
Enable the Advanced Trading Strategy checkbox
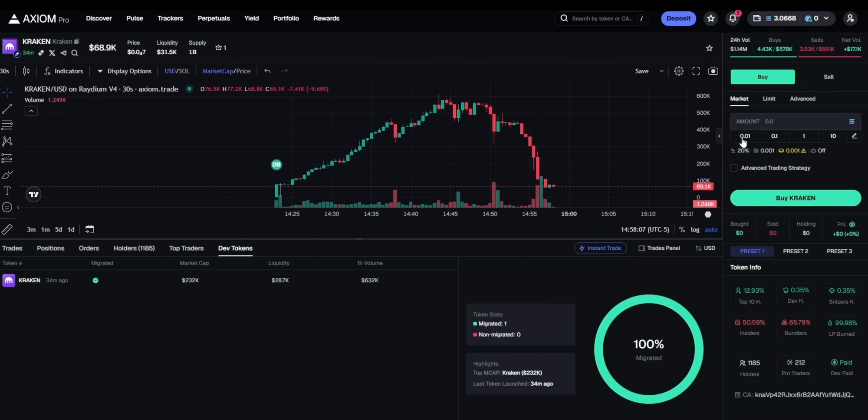coord(734,168)
